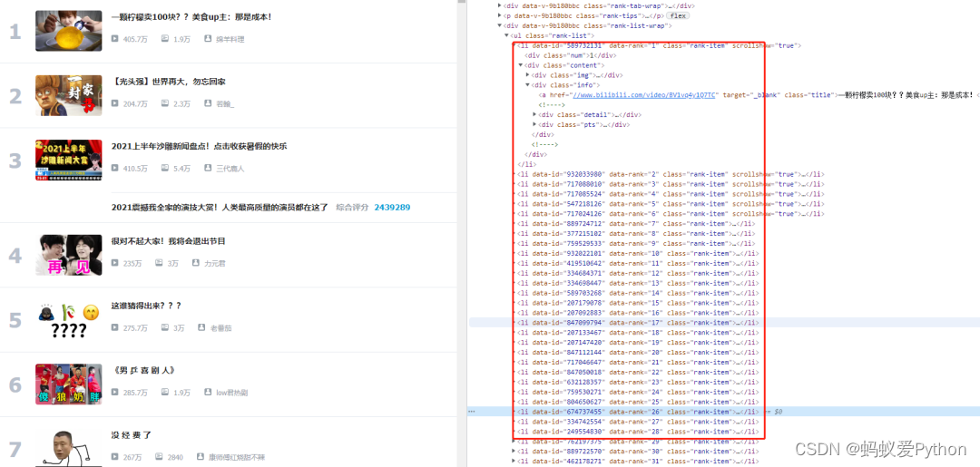Select the div class num row
Viewport: 980px width, 467px height.
pos(572,55)
